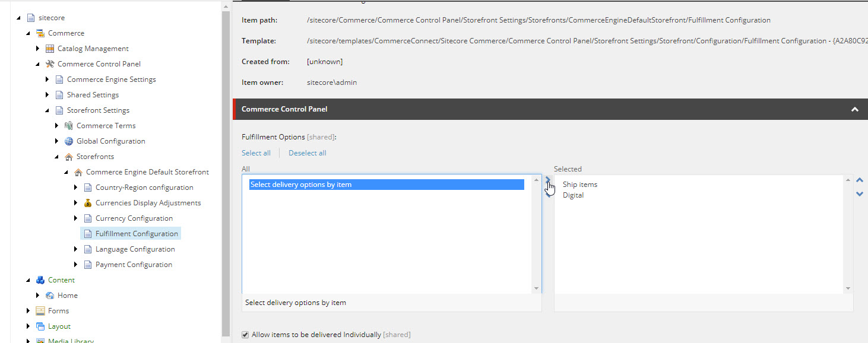Screen dimensions: 868x343
Task: Expand the Shared Settings node
Action: pos(47,95)
